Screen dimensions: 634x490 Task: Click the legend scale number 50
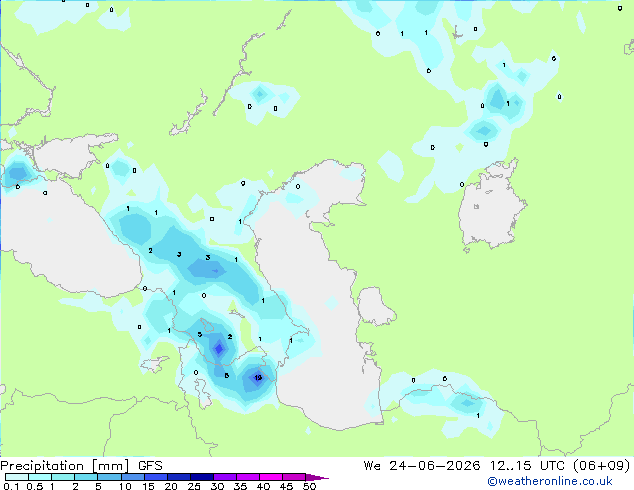coord(309,486)
